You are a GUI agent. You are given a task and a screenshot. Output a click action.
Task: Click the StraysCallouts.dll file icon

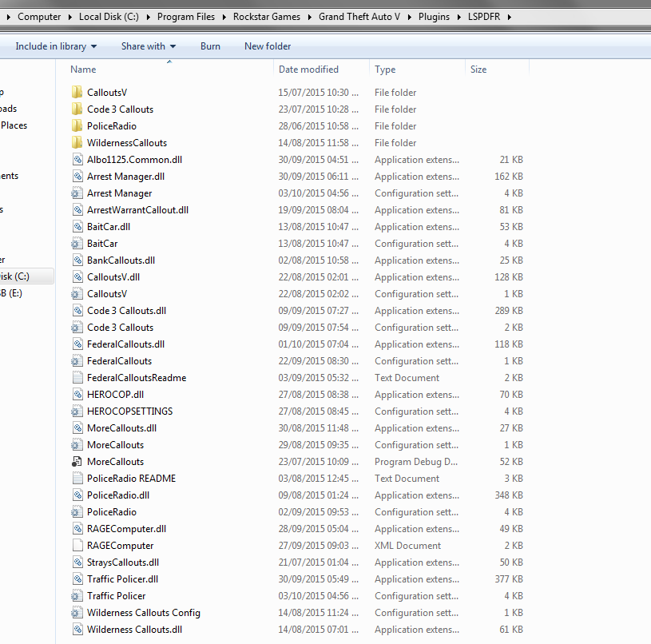point(77,563)
